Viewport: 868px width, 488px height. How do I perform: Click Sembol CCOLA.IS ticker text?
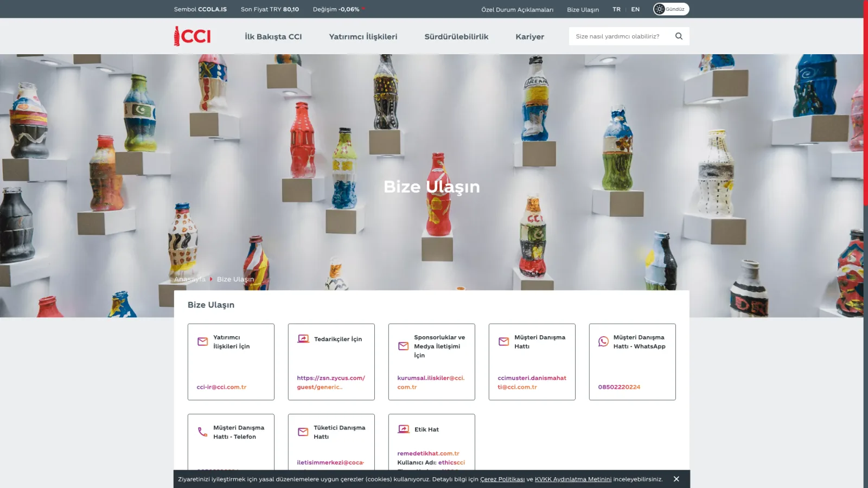click(x=200, y=9)
